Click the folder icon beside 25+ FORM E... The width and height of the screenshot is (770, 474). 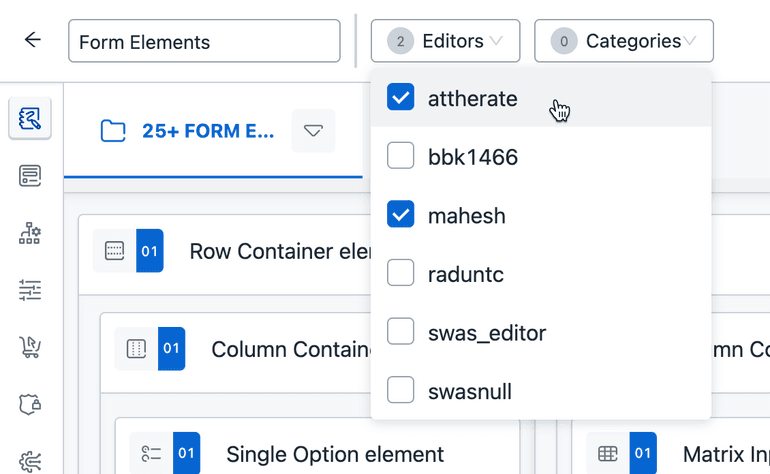pyautogui.click(x=113, y=131)
